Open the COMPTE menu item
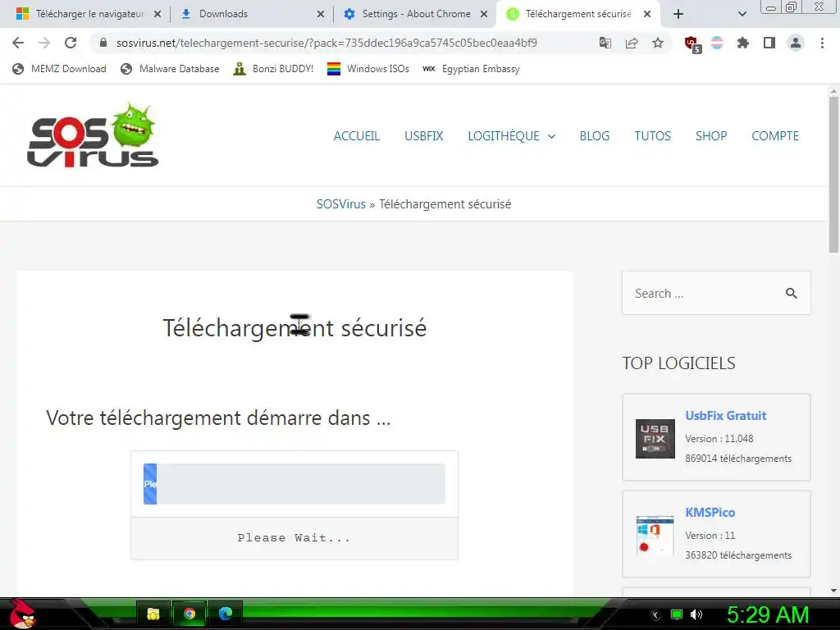This screenshot has height=630, width=840. [775, 136]
